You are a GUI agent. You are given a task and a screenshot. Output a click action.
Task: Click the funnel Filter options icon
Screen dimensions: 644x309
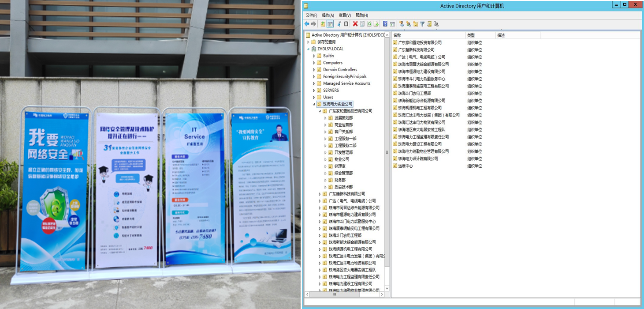click(422, 24)
